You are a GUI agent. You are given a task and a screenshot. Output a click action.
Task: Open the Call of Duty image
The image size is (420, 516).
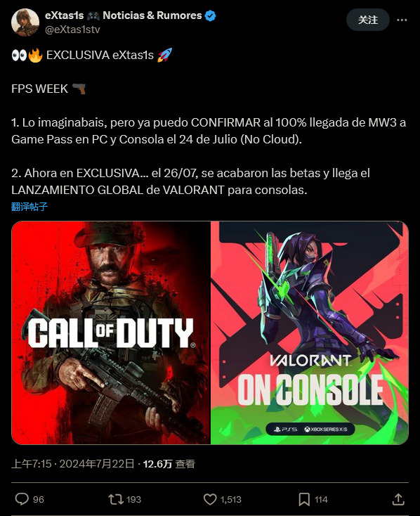pyautogui.click(x=111, y=333)
